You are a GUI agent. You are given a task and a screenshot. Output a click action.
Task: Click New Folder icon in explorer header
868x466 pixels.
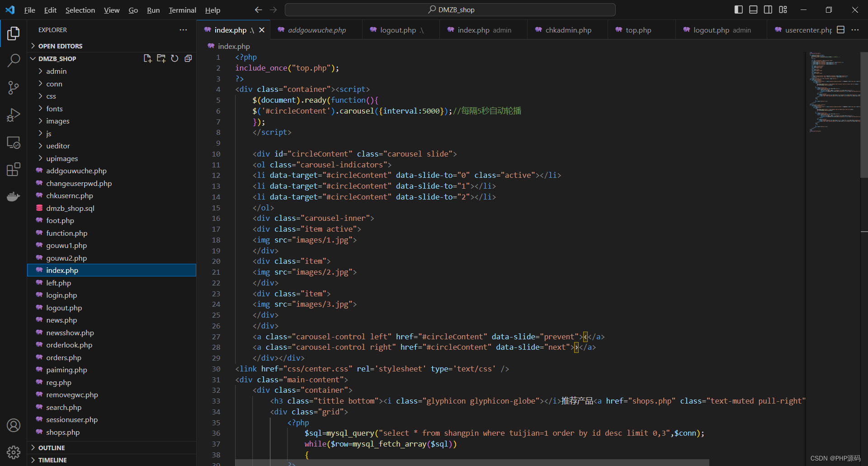point(161,58)
